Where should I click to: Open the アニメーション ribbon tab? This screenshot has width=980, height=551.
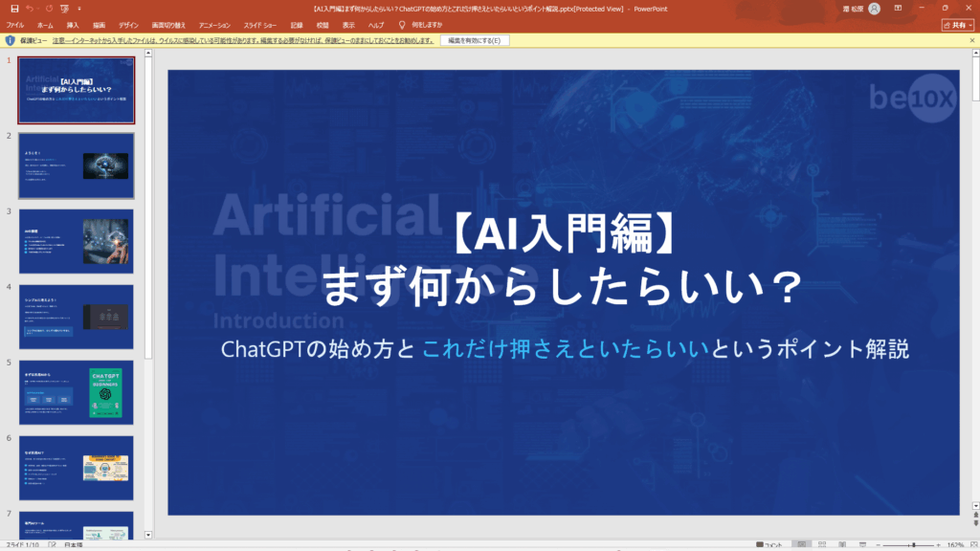(x=214, y=25)
